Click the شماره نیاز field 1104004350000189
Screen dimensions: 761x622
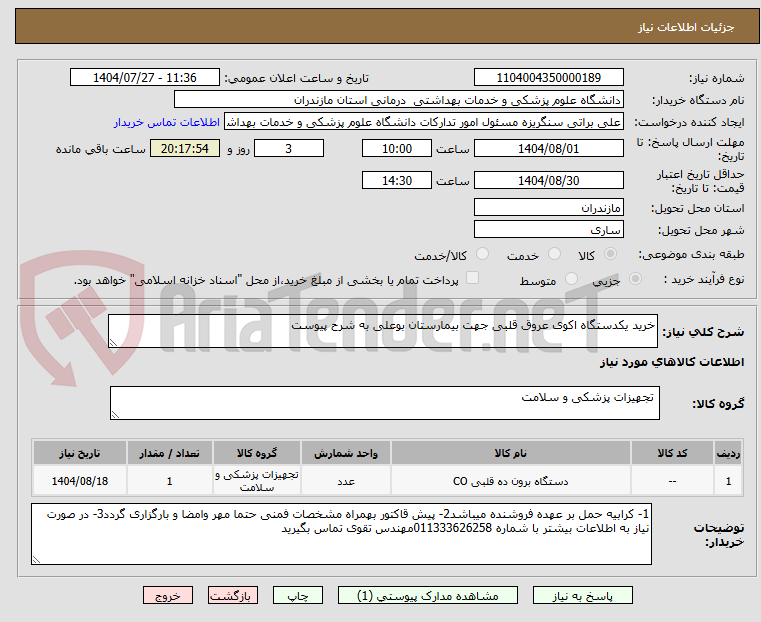click(548, 78)
